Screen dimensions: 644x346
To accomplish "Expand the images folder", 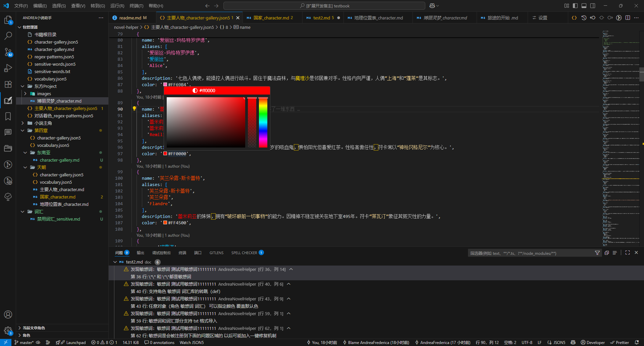I will 25,94.
